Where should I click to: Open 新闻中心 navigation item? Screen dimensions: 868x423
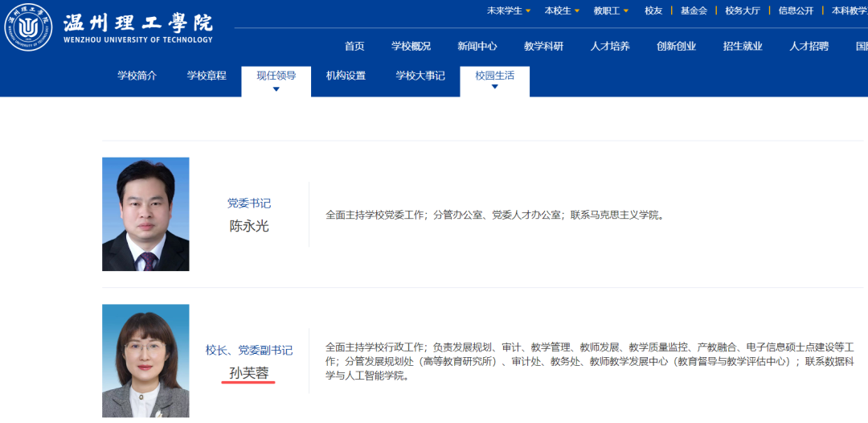[x=477, y=46]
